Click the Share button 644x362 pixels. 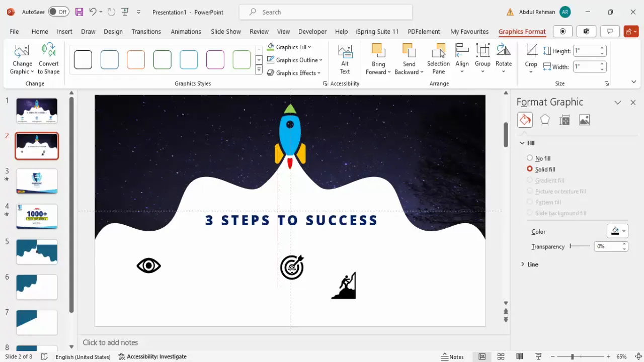pos(631,31)
